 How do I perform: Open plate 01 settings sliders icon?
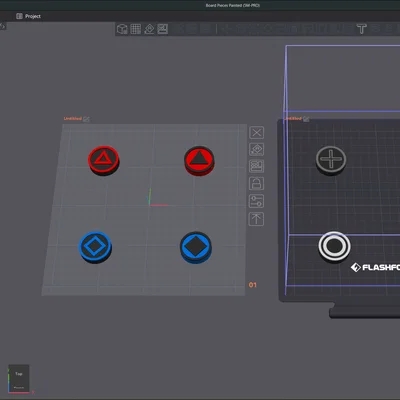pyautogui.click(x=257, y=201)
